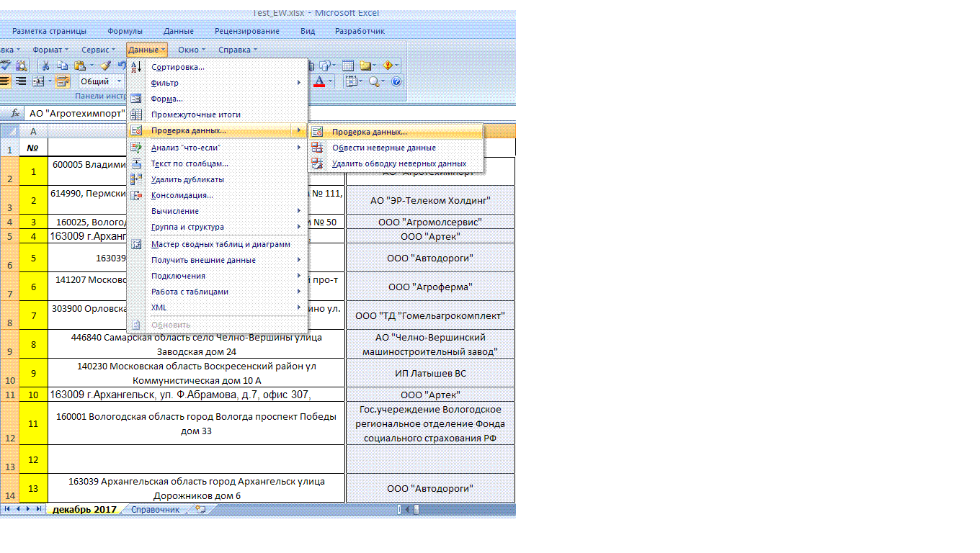The height and width of the screenshot is (553, 980).
Task: Open the Окно classic menu
Action: pyautogui.click(x=192, y=50)
